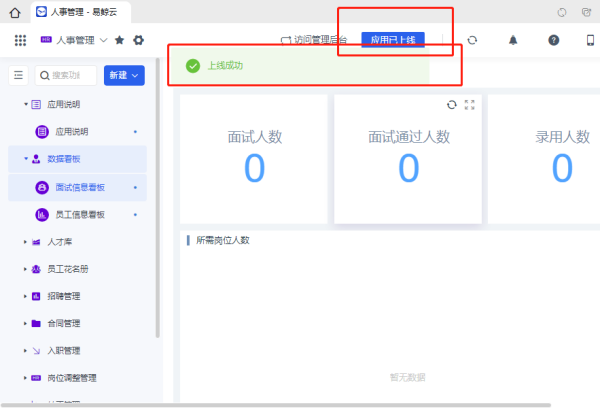Open notifications bell icon
Viewport: 600px width, 408px height.
[513, 40]
